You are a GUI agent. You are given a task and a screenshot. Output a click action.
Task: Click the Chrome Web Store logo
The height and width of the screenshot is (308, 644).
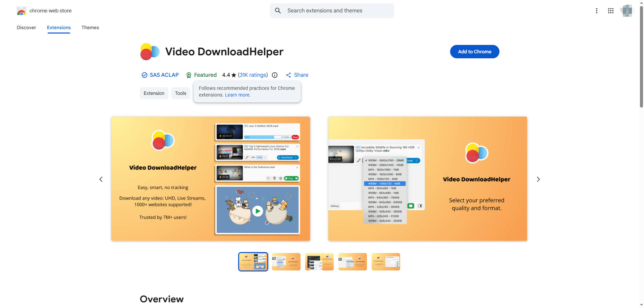tap(21, 11)
